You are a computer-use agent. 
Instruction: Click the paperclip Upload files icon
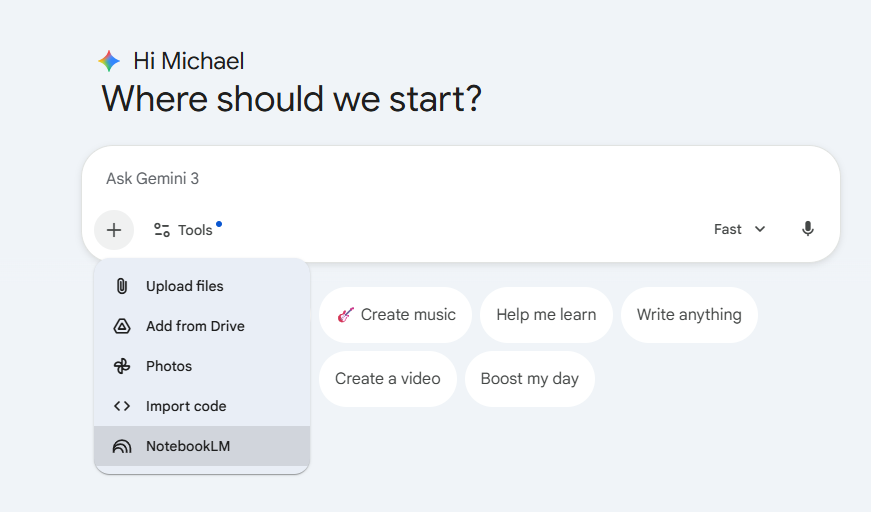pos(122,286)
